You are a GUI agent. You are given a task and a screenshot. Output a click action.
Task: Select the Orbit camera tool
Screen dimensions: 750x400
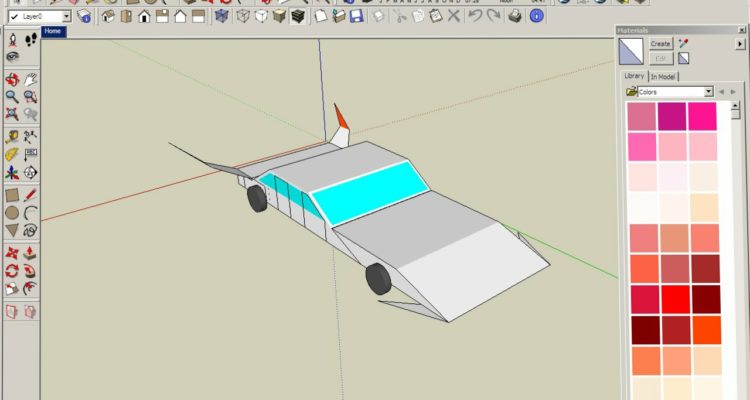point(12,79)
